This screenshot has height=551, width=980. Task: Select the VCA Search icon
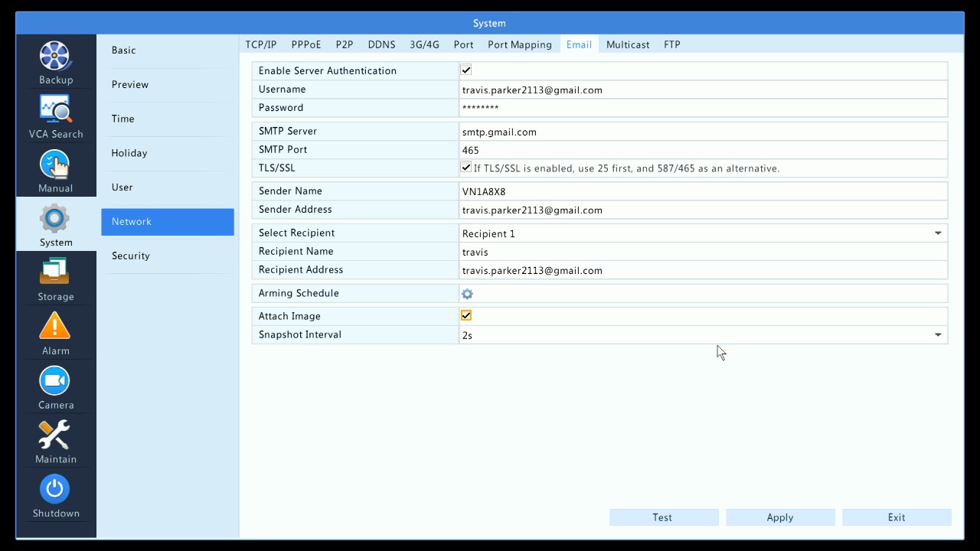[54, 111]
